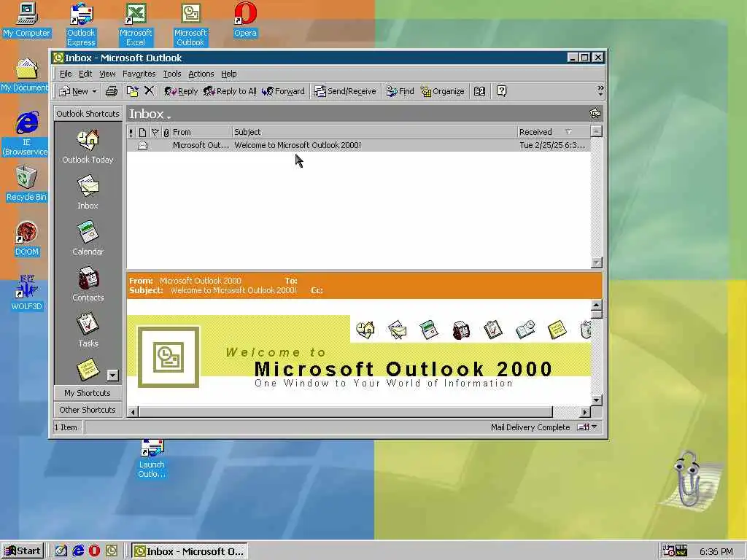Click the Outlook Today house icon in the welcome banner

point(365,330)
